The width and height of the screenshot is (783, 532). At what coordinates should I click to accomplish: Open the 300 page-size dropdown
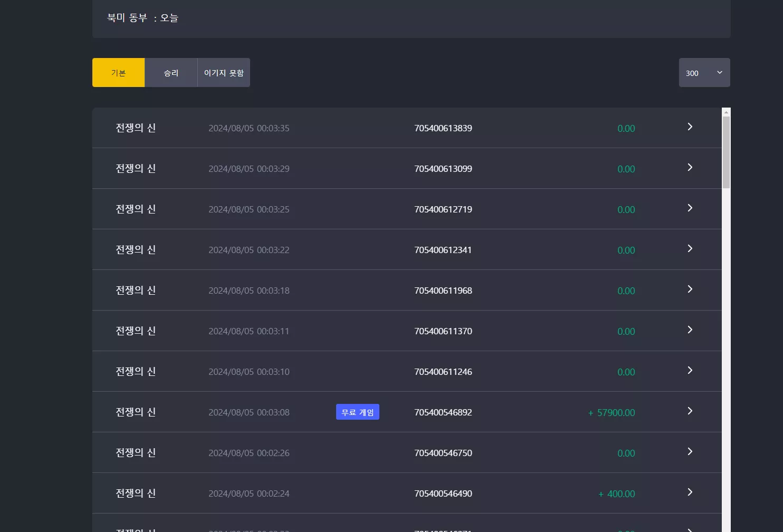pyautogui.click(x=704, y=73)
